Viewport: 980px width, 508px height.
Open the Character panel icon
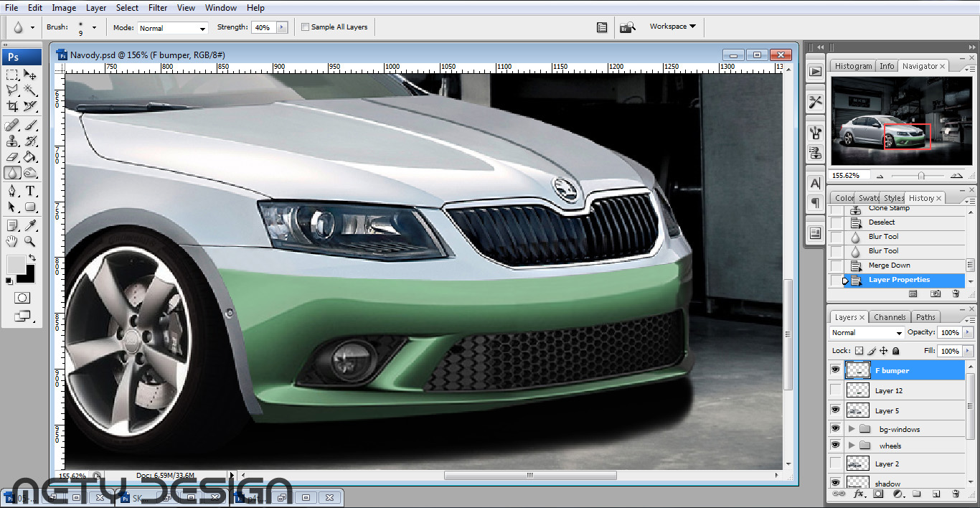point(815,184)
